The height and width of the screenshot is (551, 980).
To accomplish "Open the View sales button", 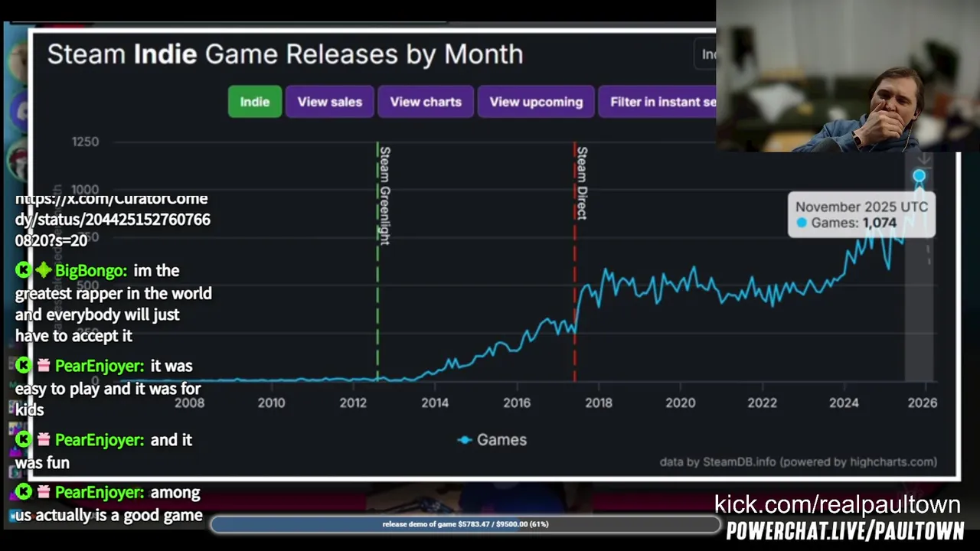I will tap(330, 102).
